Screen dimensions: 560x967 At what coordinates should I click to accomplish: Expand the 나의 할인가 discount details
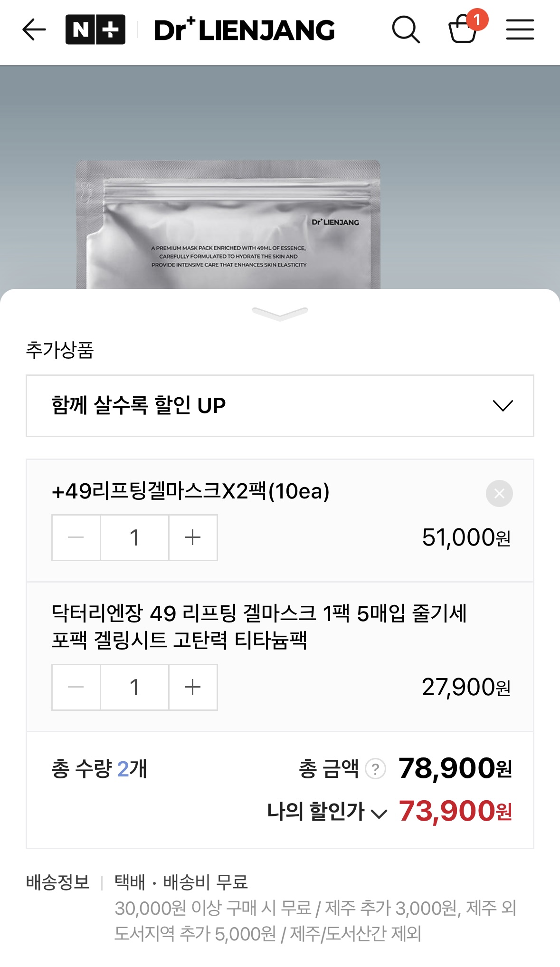[x=327, y=811]
